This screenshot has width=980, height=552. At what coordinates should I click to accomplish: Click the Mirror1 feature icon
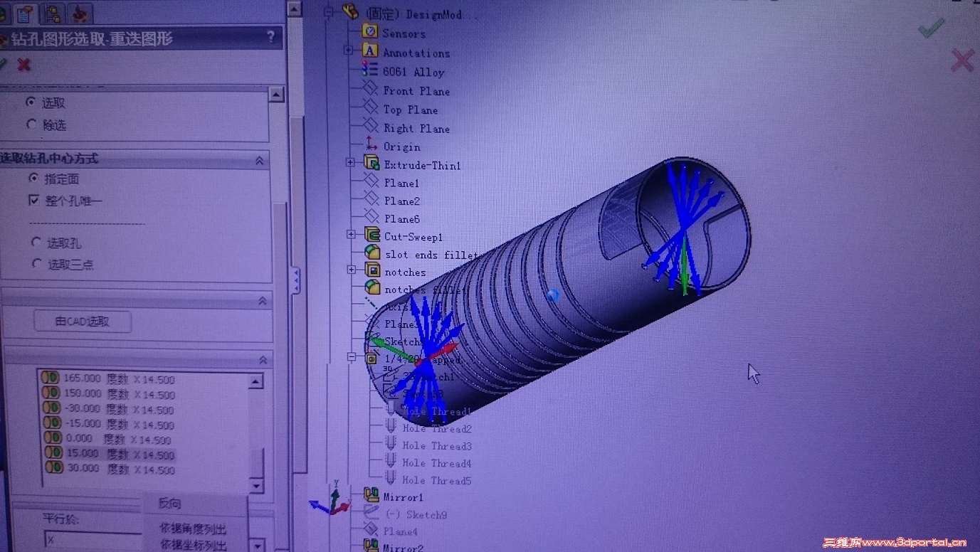[372, 495]
